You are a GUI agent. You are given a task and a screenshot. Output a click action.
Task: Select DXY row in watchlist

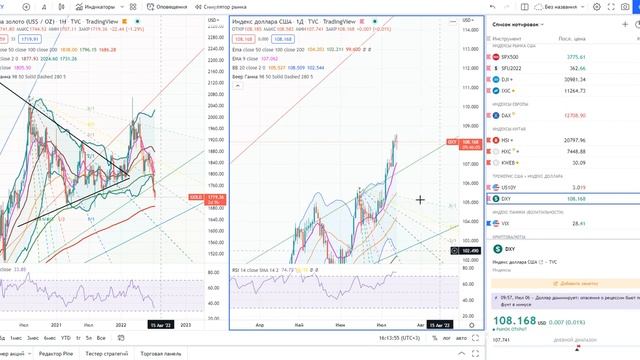tap(562, 199)
